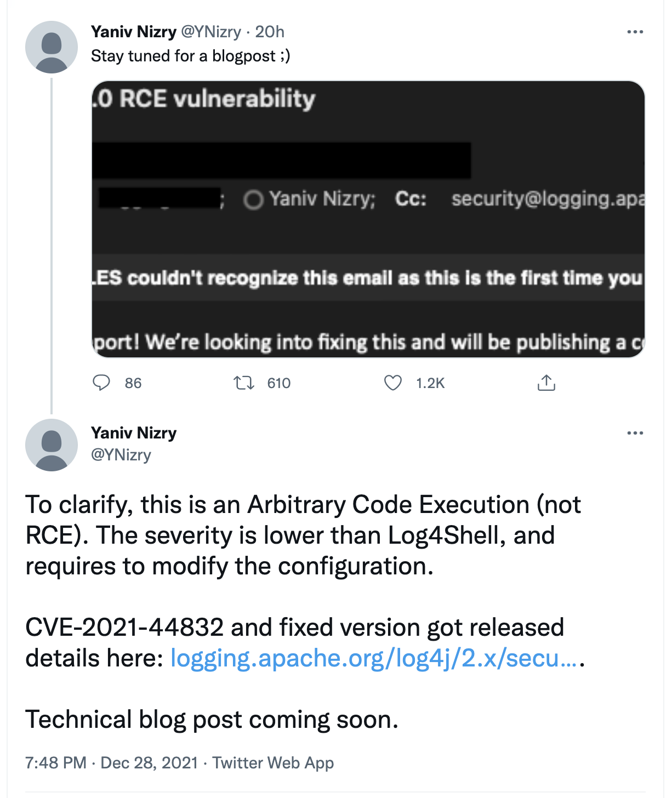This screenshot has height=798, width=672.
Task: Click the profile avatar on the second tweet
Action: tap(52, 445)
